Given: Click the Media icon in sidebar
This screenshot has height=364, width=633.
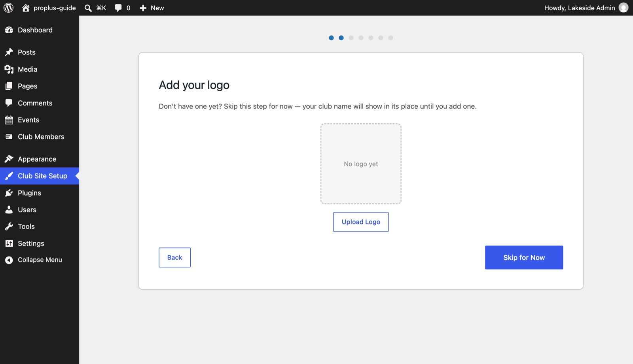Looking at the screenshot, I should pyautogui.click(x=9, y=69).
